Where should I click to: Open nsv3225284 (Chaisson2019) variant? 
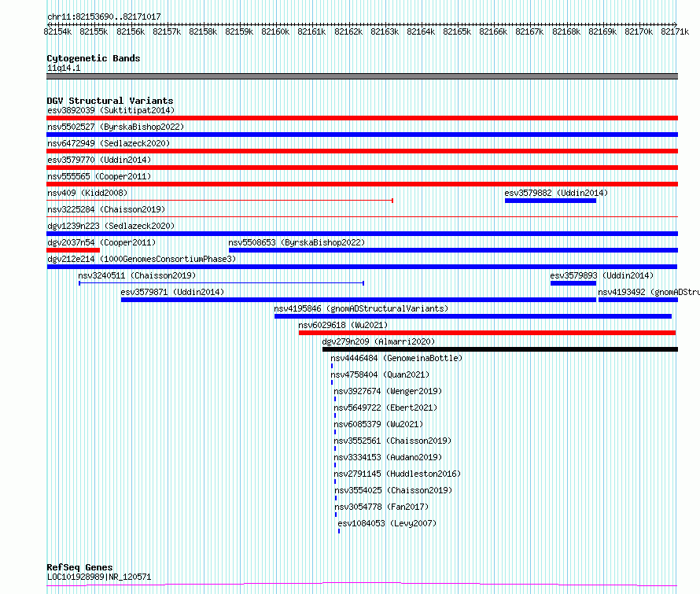coord(106,209)
